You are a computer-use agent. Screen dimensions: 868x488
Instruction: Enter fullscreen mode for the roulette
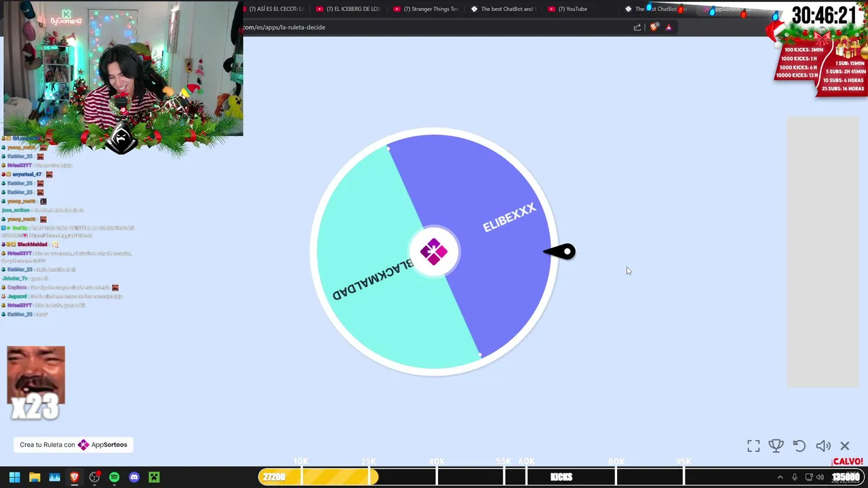[753, 446]
